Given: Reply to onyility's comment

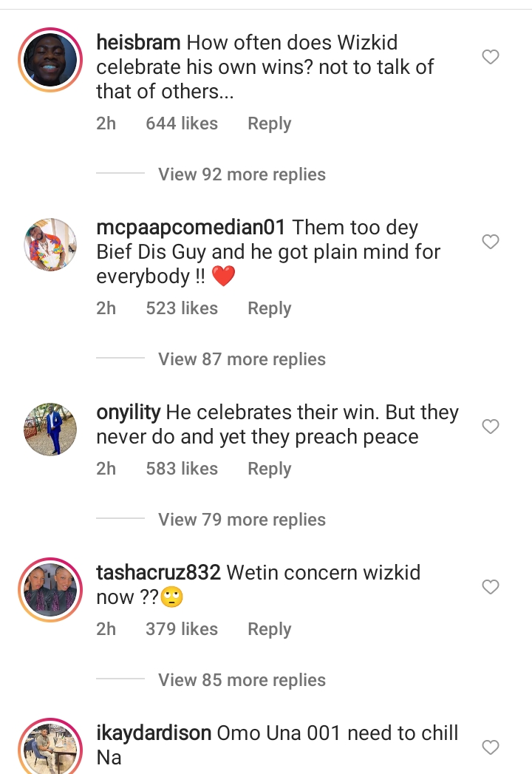Looking at the screenshot, I should click(270, 469).
